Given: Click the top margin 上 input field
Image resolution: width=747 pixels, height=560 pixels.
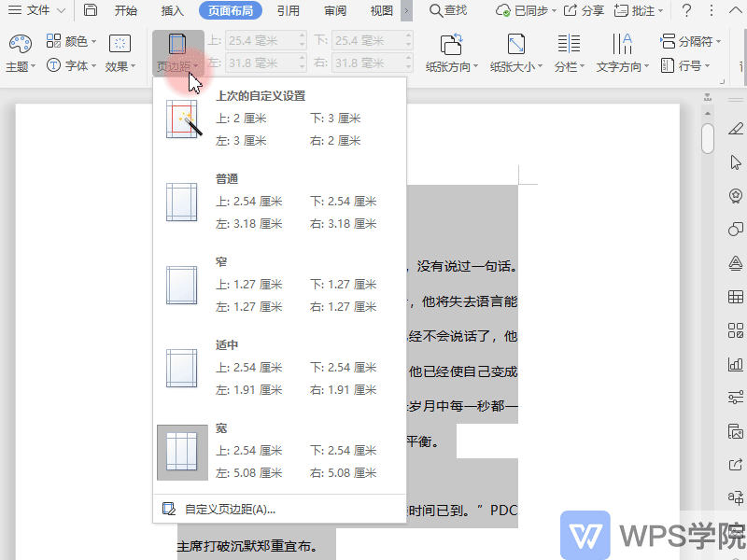Looking at the screenshot, I should tap(265, 40).
